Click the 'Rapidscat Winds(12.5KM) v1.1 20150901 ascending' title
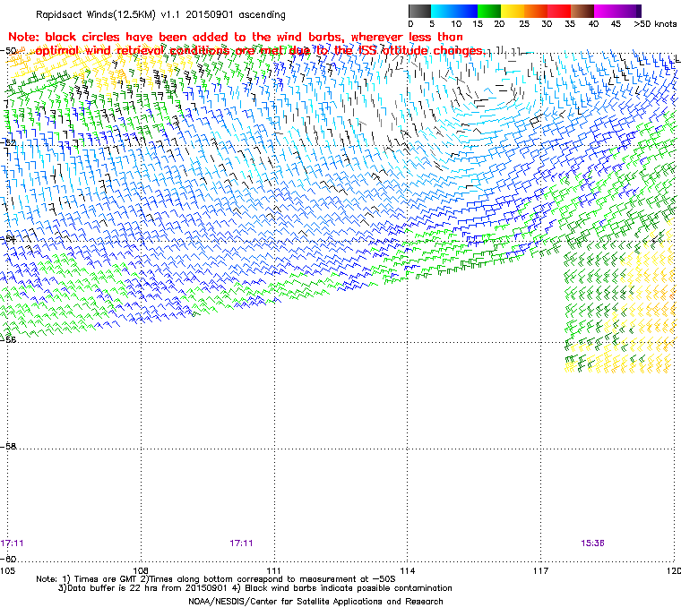The image size is (681, 616). (160, 14)
